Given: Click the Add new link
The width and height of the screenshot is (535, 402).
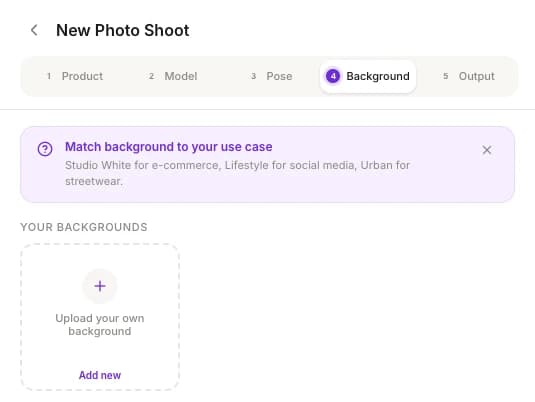Looking at the screenshot, I should 100,375.
